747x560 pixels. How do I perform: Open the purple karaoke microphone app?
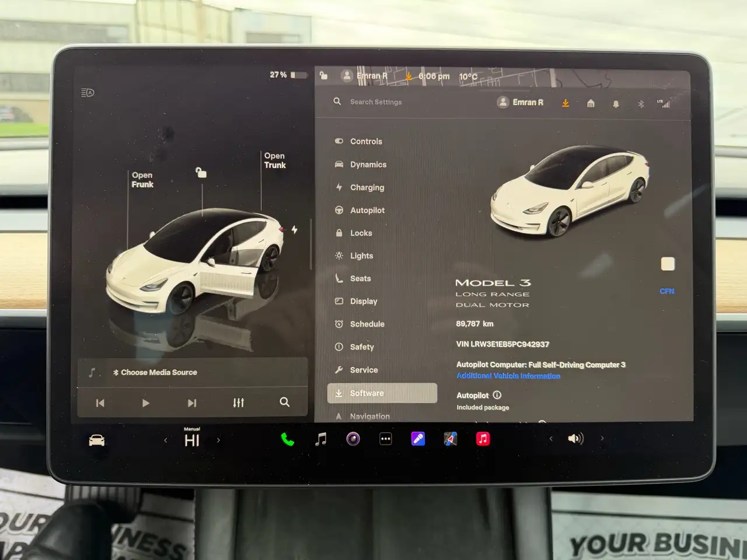(418, 439)
